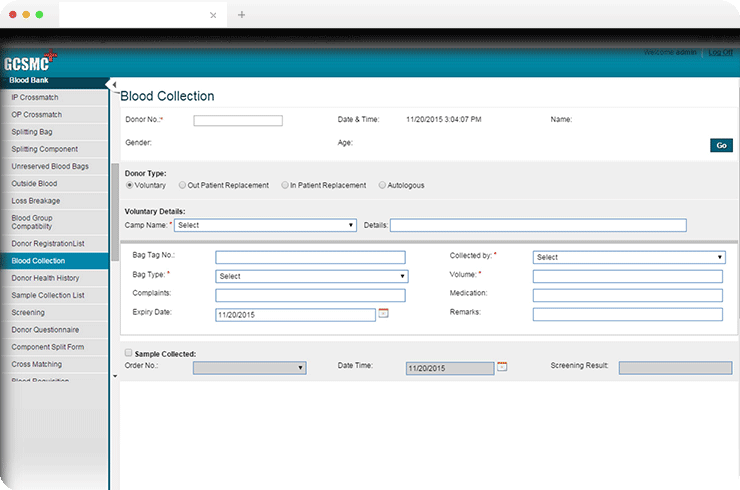Open Donor RegistrationList menu item
This screenshot has height=490, width=740.
(54, 244)
